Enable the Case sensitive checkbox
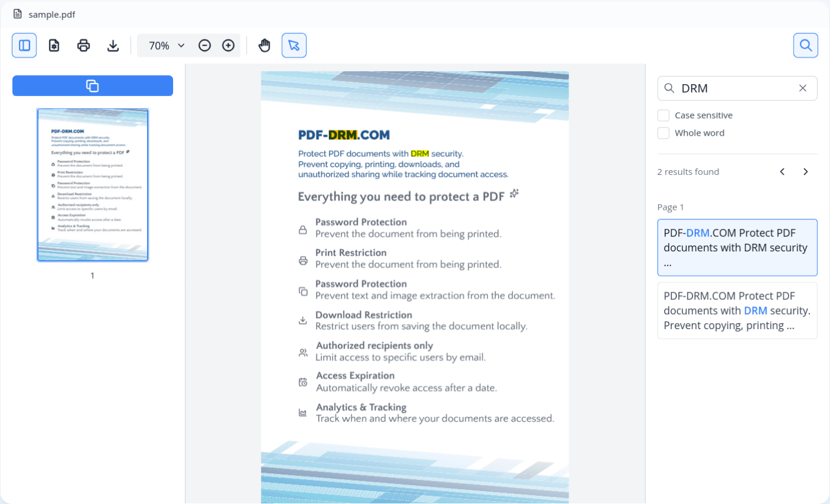This screenshot has height=504, width=830. click(x=663, y=115)
